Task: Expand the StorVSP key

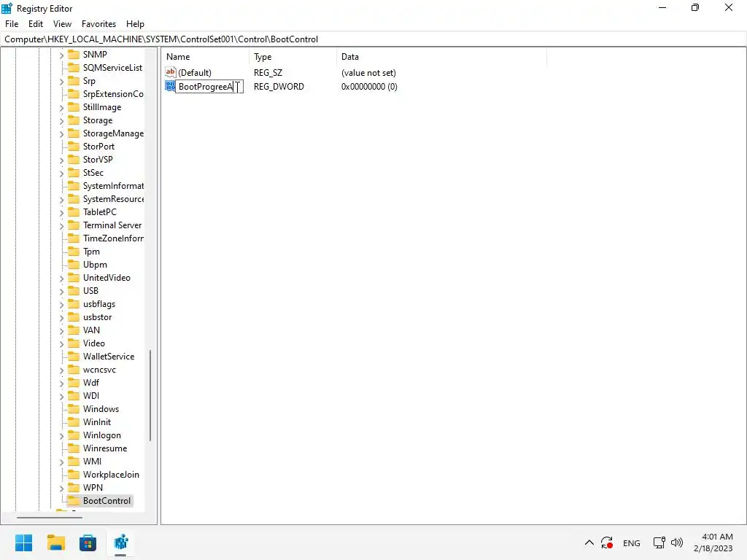Action: click(61, 160)
